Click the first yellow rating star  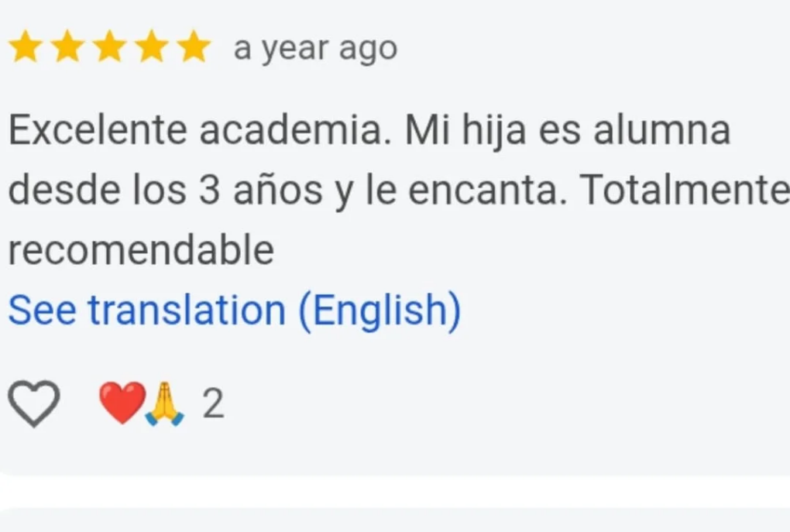coord(26,48)
